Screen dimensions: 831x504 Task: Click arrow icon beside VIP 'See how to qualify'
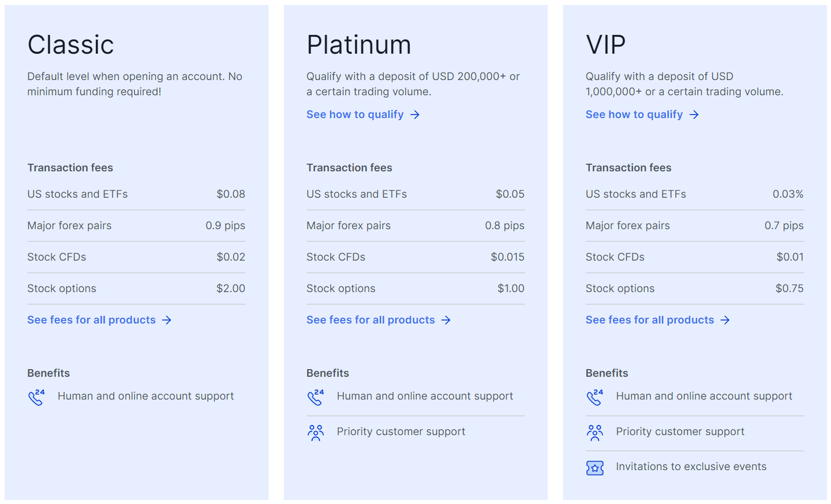pos(694,115)
